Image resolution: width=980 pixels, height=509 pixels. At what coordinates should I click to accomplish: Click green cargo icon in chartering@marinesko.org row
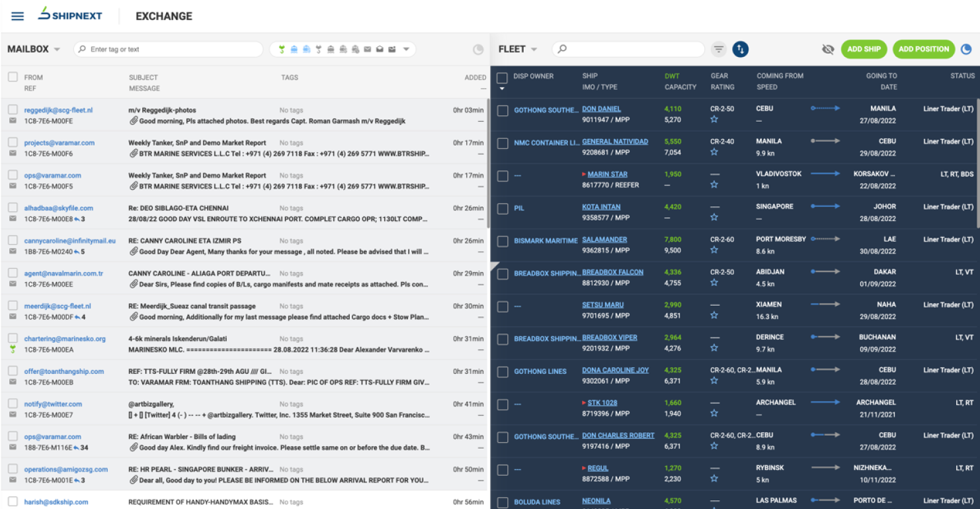click(x=13, y=349)
